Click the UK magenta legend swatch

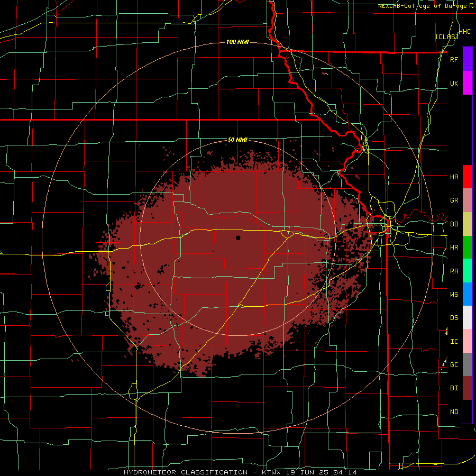467,83
